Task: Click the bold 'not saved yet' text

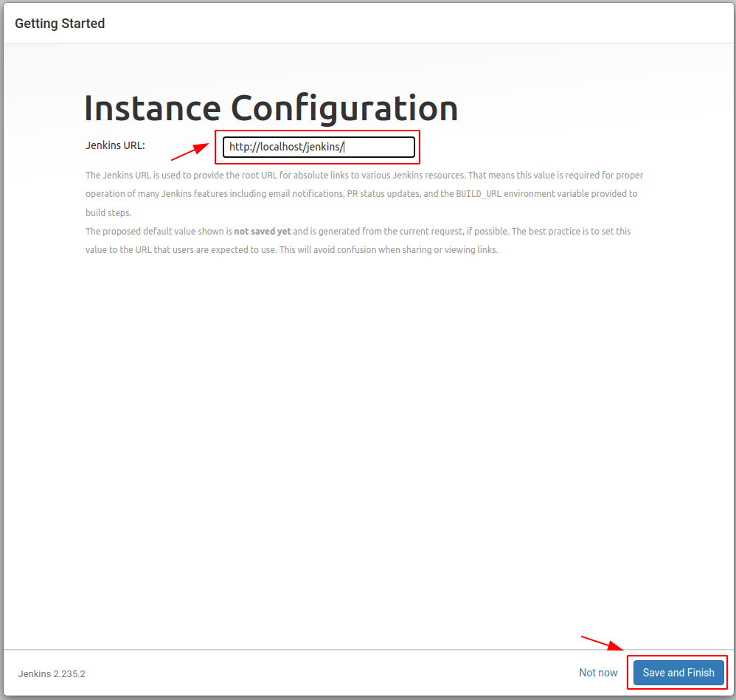Action: (262, 231)
